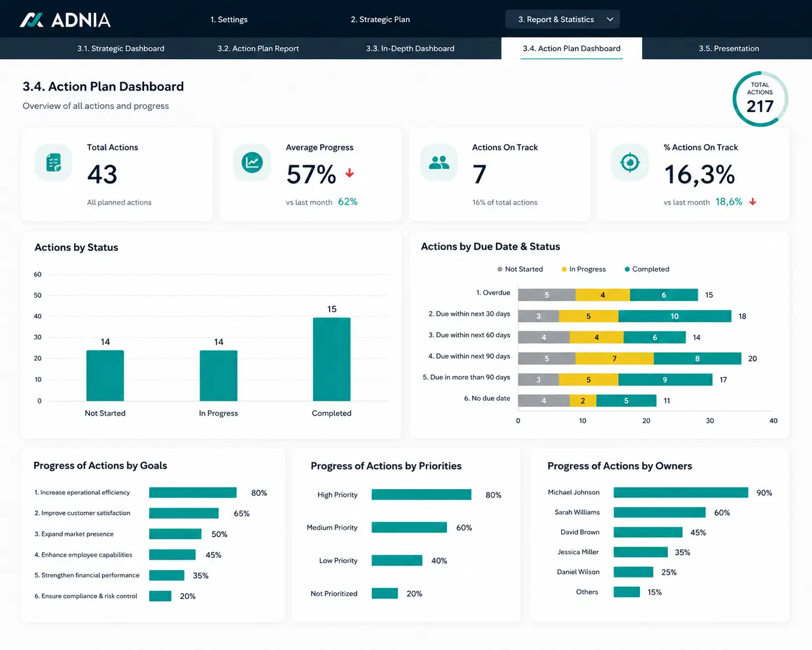Click the yellow segment of the Overdue row

click(603, 295)
